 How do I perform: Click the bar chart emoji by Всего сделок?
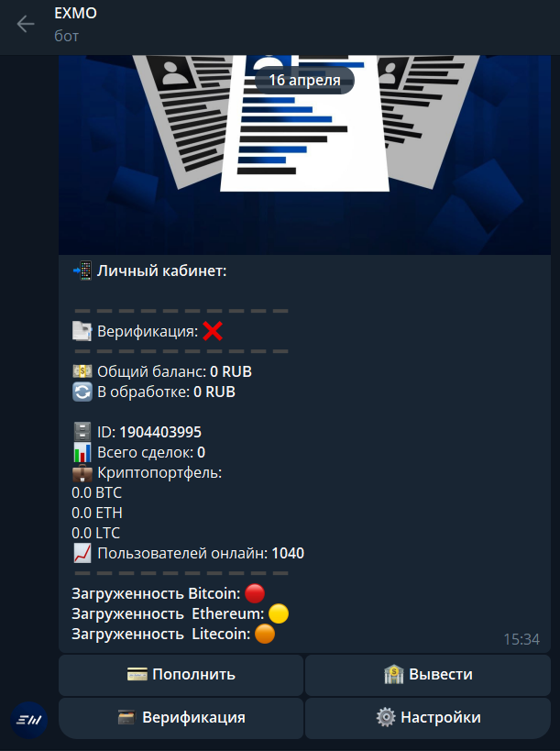point(82,452)
